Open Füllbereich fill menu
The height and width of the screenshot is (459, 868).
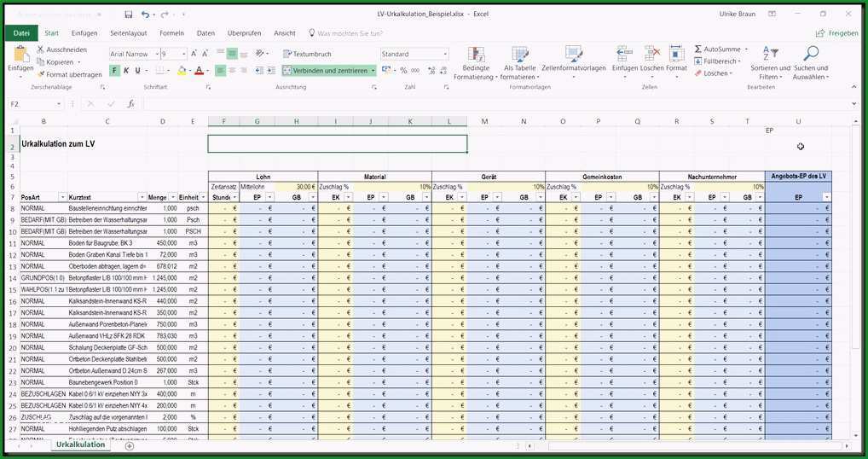point(717,61)
